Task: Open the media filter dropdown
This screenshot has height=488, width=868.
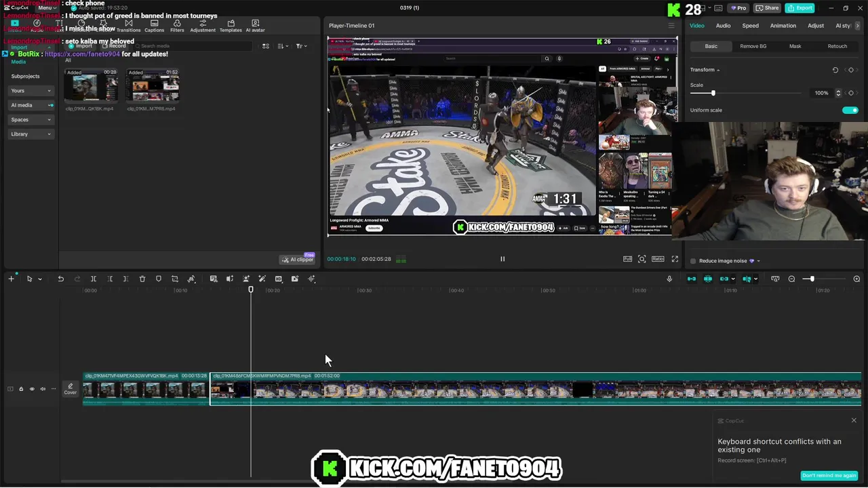Action: [302, 46]
